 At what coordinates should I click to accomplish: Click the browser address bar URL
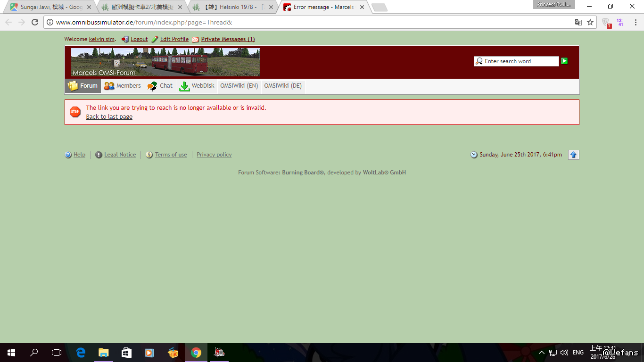[144, 22]
